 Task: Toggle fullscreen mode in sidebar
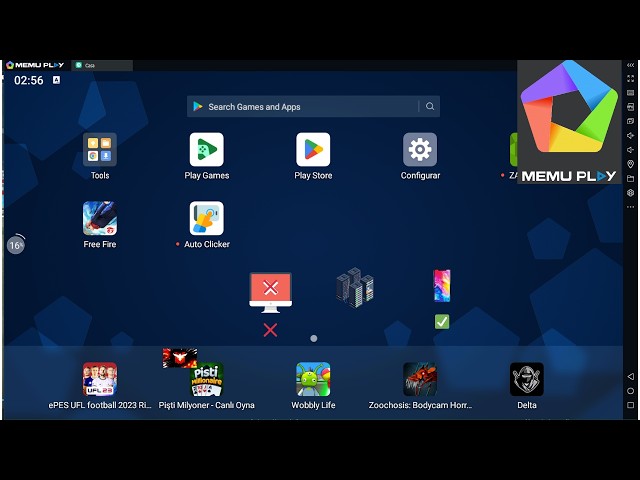coord(631,78)
